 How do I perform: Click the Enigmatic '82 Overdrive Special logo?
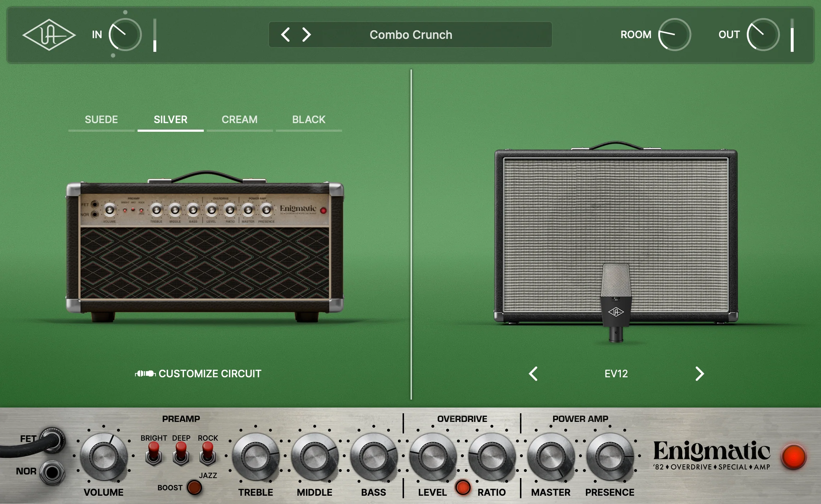pos(712,455)
